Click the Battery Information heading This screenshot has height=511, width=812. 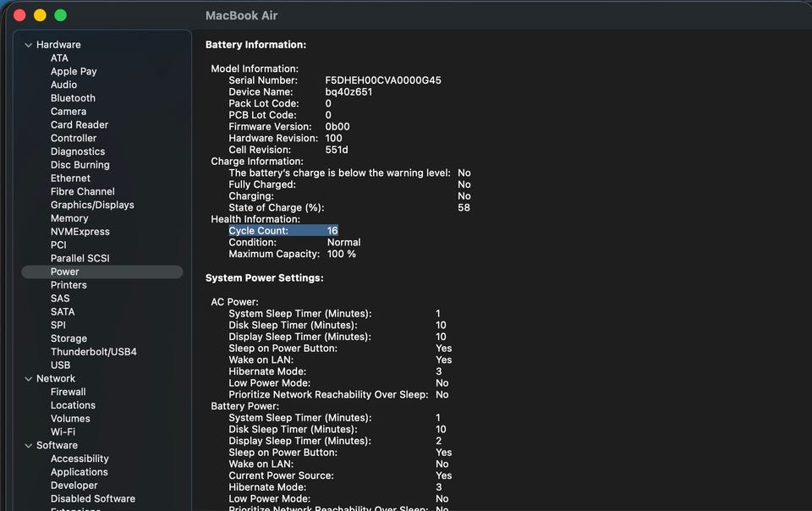click(255, 45)
